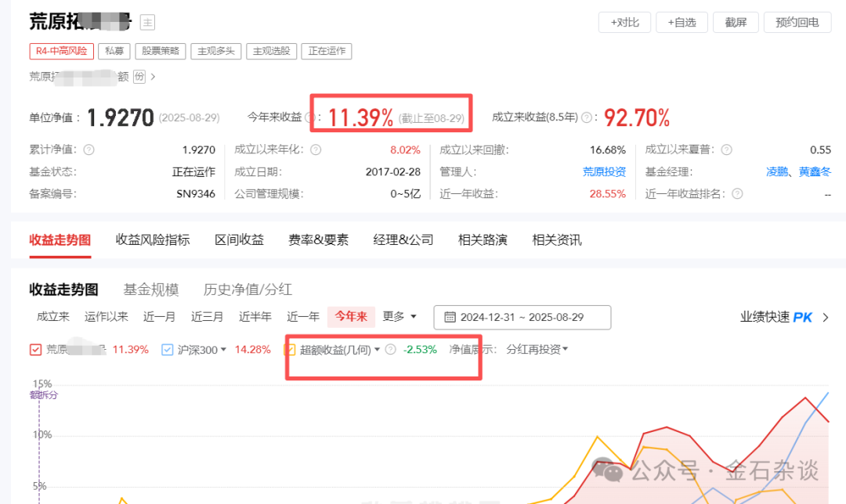Click the 私募 tag
Viewport: 846px width, 504px height.
pyautogui.click(x=114, y=51)
